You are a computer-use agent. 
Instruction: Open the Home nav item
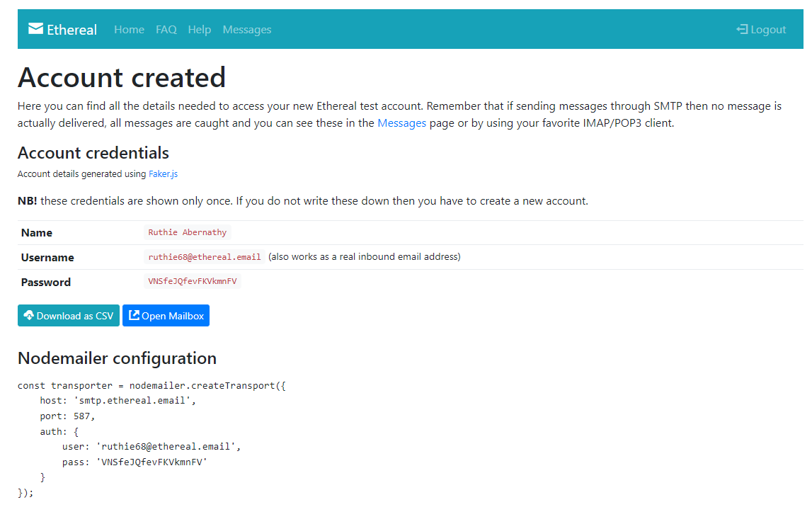click(x=129, y=30)
